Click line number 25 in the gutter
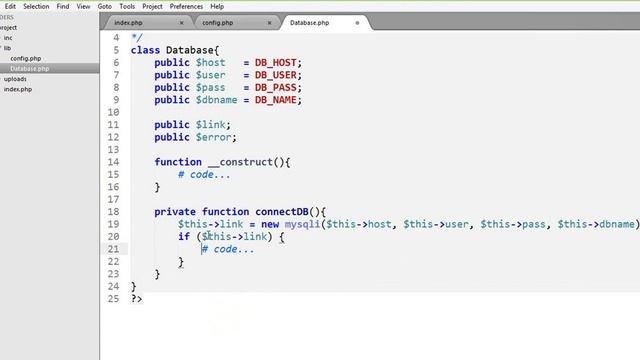640x360 pixels. click(x=113, y=299)
